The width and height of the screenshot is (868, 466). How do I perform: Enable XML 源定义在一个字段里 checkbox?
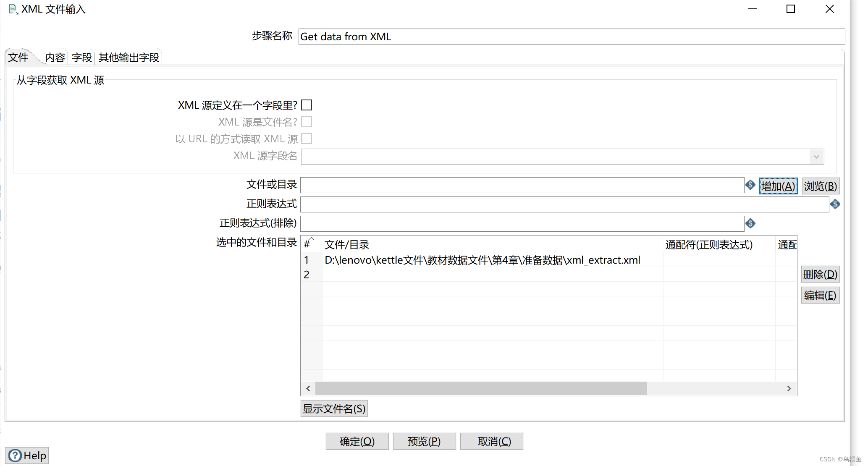coord(307,105)
